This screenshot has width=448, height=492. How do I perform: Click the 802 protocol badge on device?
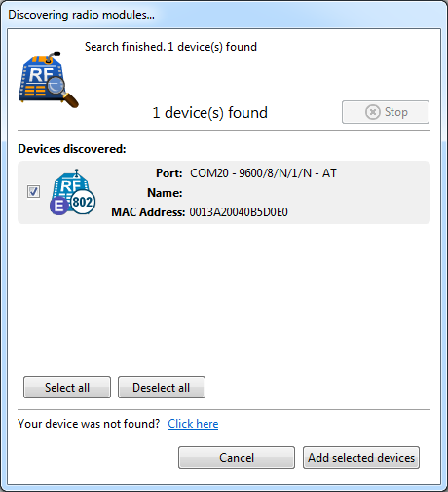coord(83,202)
